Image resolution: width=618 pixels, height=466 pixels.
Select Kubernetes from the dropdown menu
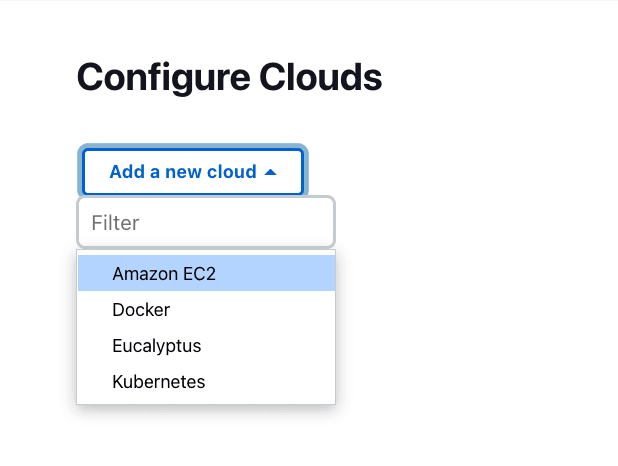[x=159, y=382]
